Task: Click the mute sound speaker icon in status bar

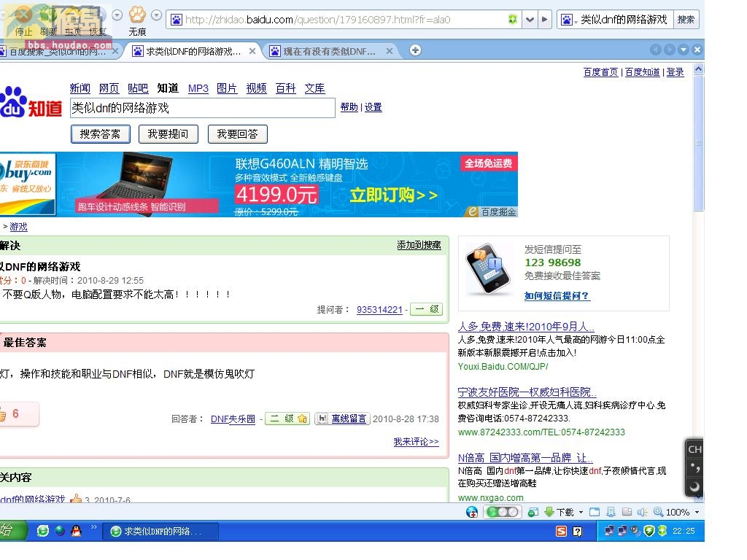Action: click(x=642, y=512)
